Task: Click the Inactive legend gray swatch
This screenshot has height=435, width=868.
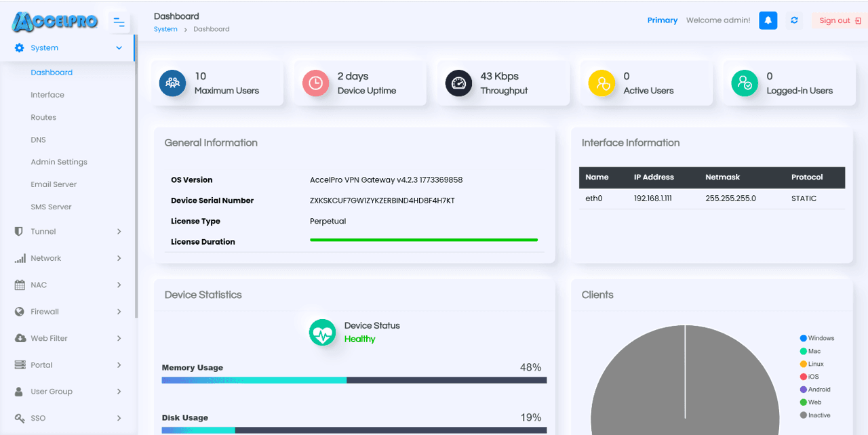Action: click(804, 415)
